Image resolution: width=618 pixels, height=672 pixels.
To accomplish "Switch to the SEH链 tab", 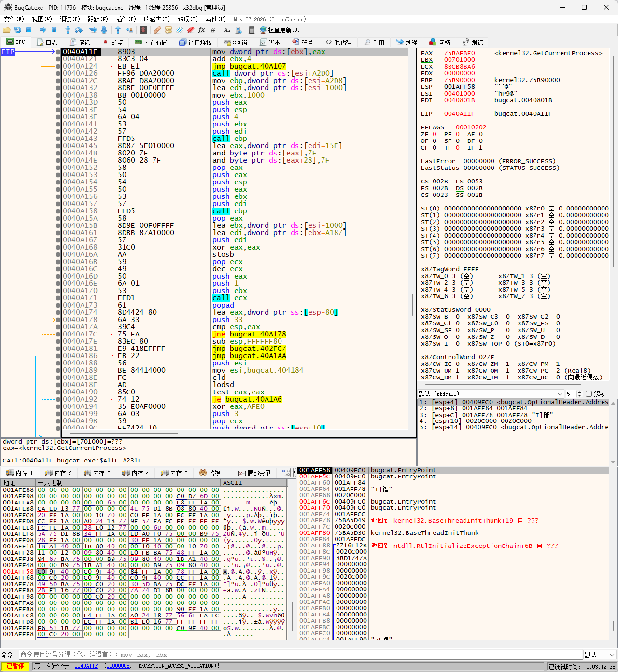I will (236, 42).
